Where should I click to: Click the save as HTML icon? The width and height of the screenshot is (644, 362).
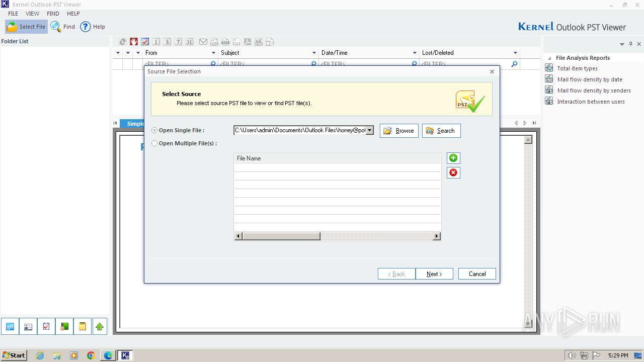click(x=259, y=42)
